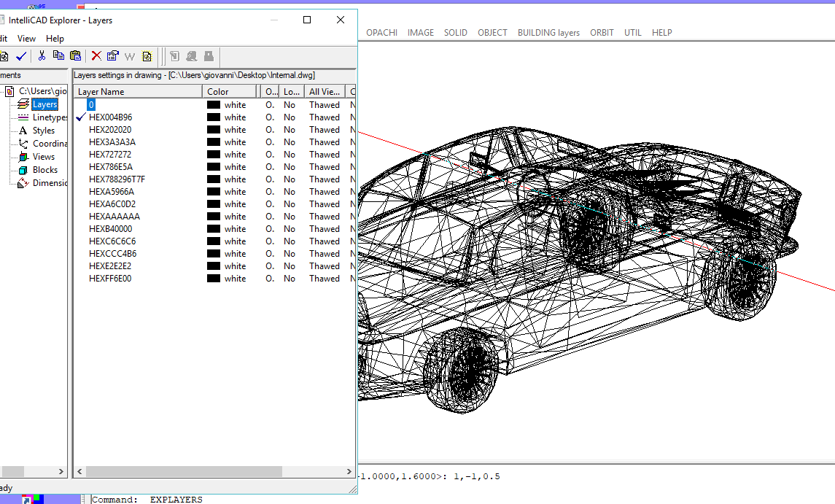The width and height of the screenshot is (835, 504).
Task: Click the Cut scissors icon in toolbar
Action: click(42, 55)
